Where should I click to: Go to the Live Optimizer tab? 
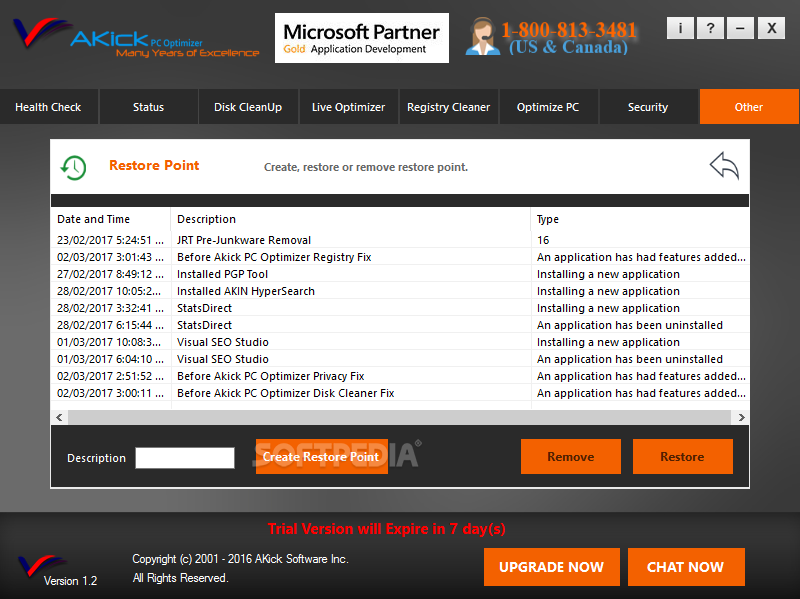(348, 107)
